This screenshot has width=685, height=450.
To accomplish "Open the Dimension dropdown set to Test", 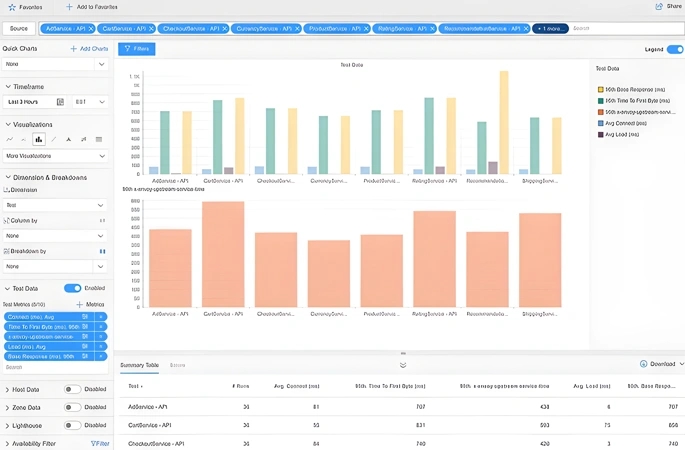I will coord(55,205).
